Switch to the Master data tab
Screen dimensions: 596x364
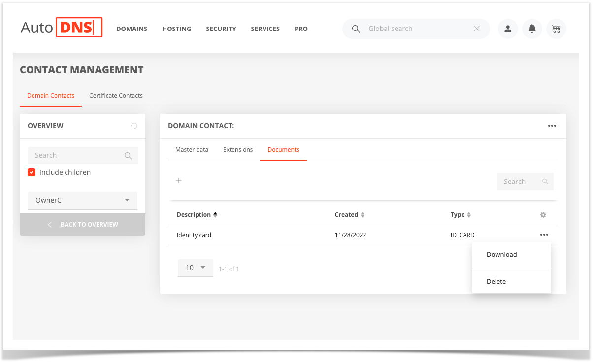click(192, 150)
